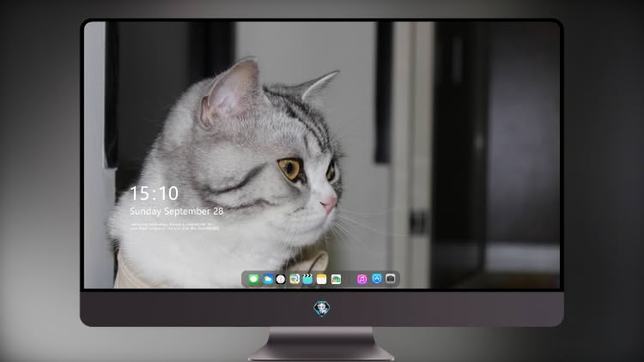Open the Weather app in the dock

[267, 280]
